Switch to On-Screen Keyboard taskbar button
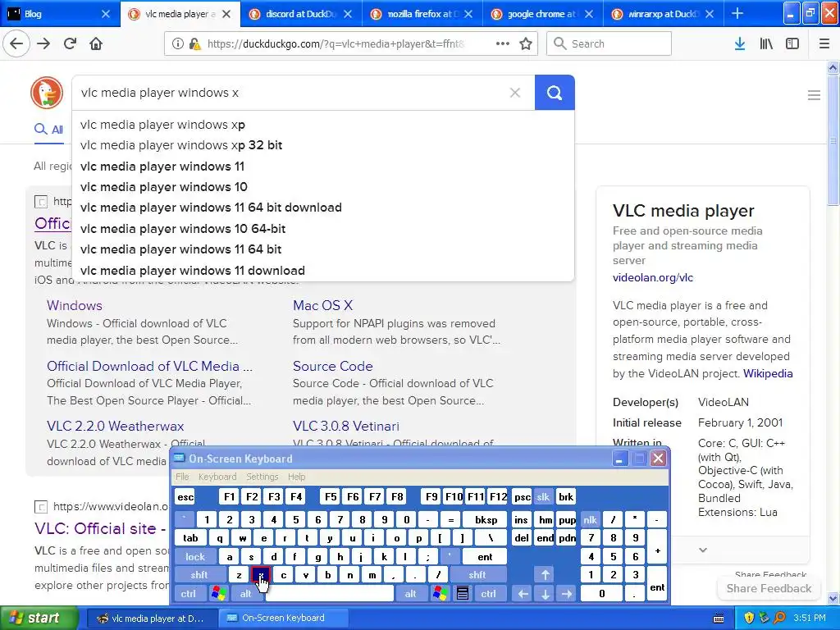Viewport: 840px width, 630px height. (x=283, y=618)
